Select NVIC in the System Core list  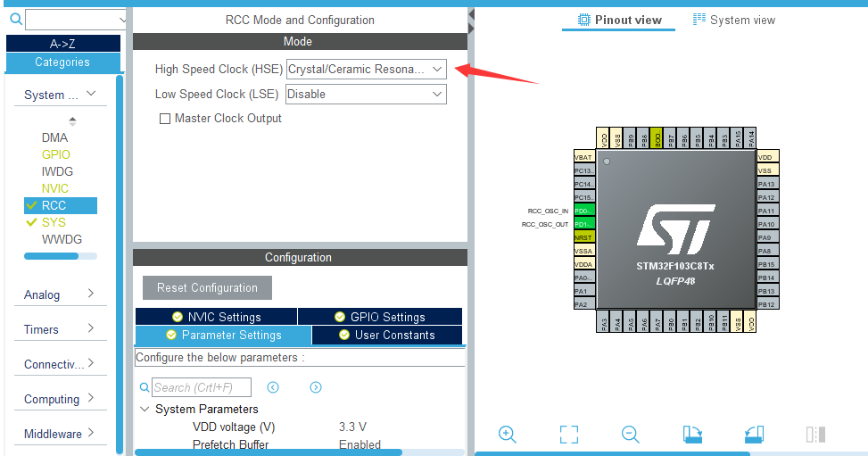click(x=54, y=188)
